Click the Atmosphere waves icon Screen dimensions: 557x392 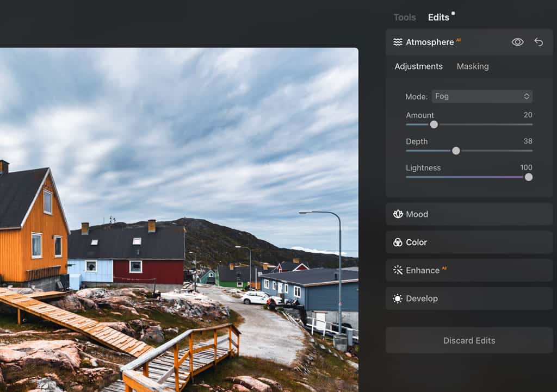tap(398, 42)
